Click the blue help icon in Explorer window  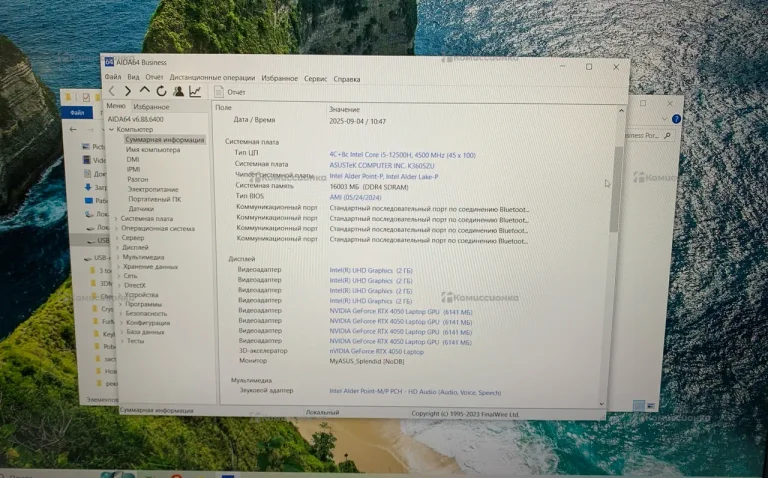676,119
